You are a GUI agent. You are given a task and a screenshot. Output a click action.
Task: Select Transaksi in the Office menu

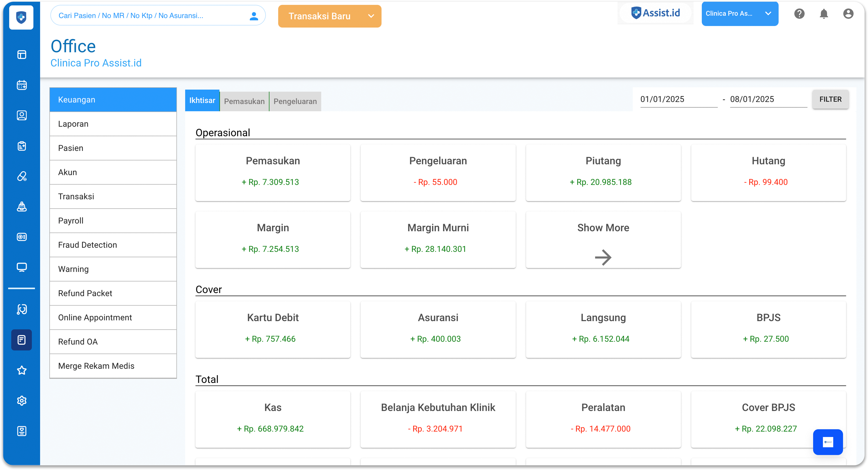(113, 197)
